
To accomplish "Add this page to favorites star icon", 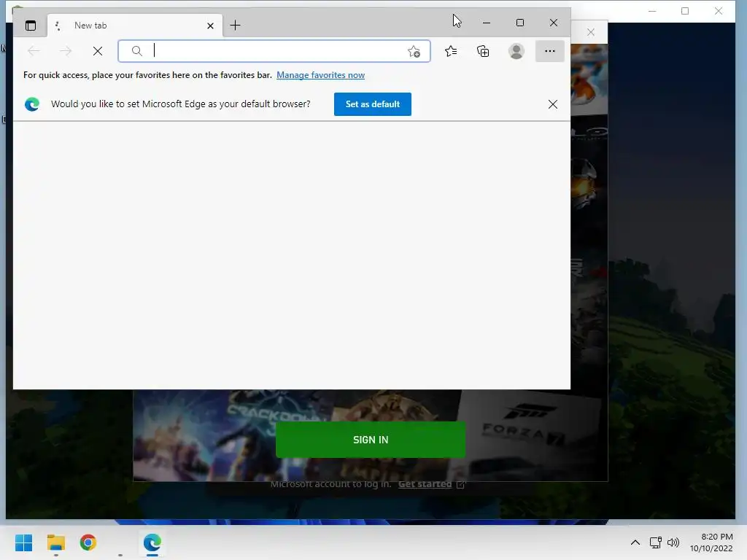I will click(x=414, y=51).
